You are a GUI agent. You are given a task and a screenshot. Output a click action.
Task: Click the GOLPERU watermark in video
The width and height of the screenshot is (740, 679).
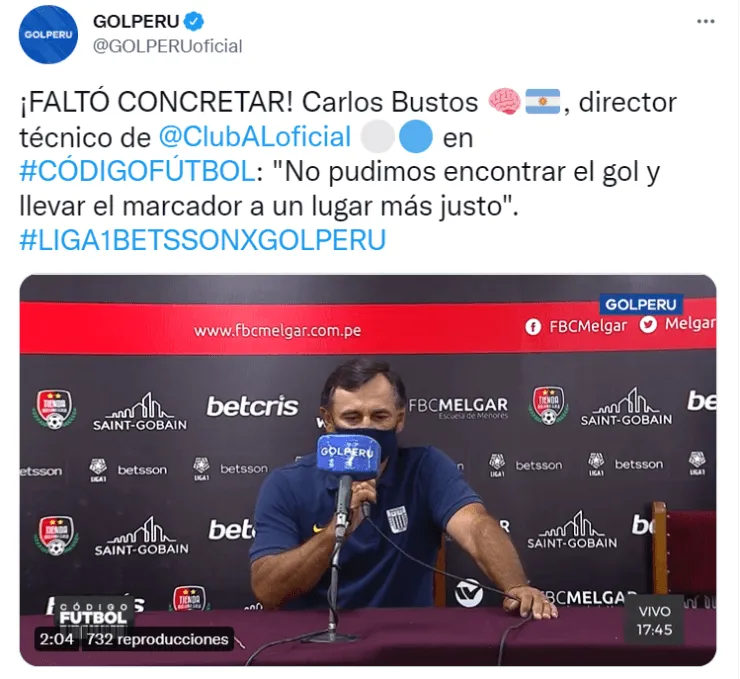pos(640,304)
